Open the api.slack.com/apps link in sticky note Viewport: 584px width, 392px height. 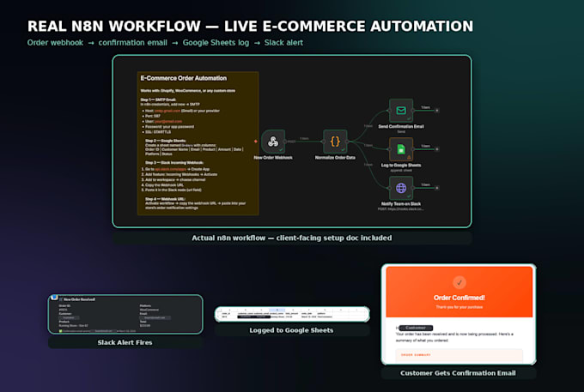pyautogui.click(x=171, y=169)
